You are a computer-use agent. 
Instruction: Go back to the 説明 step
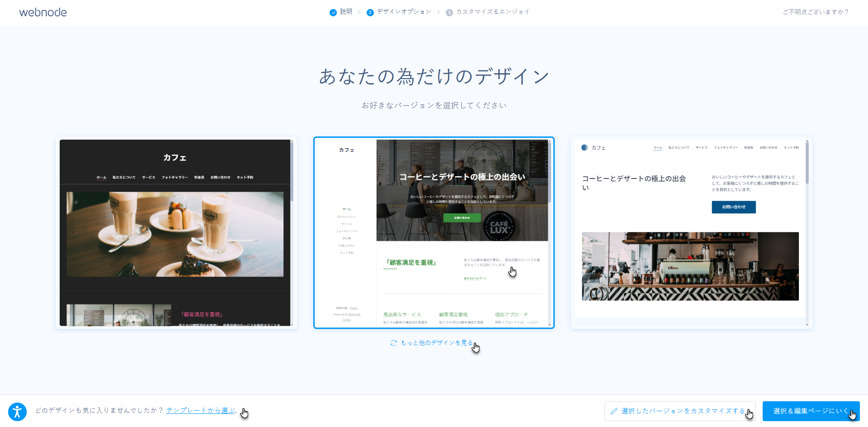(x=346, y=12)
